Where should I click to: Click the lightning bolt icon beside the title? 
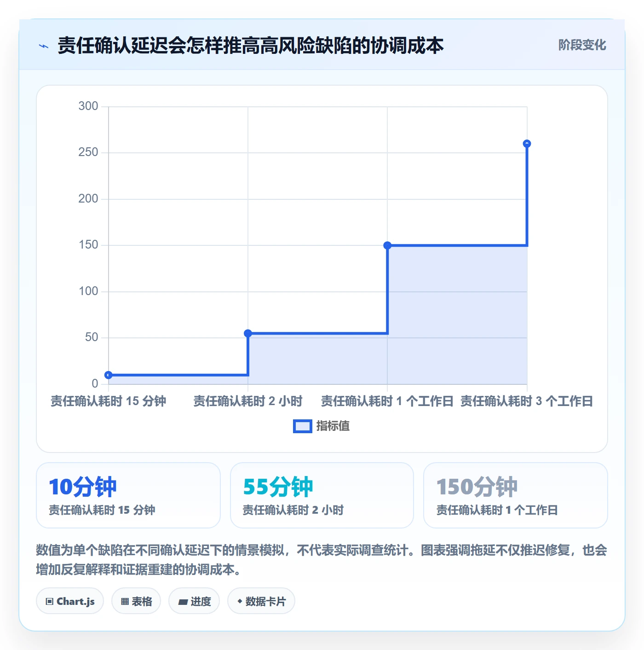click(x=44, y=46)
